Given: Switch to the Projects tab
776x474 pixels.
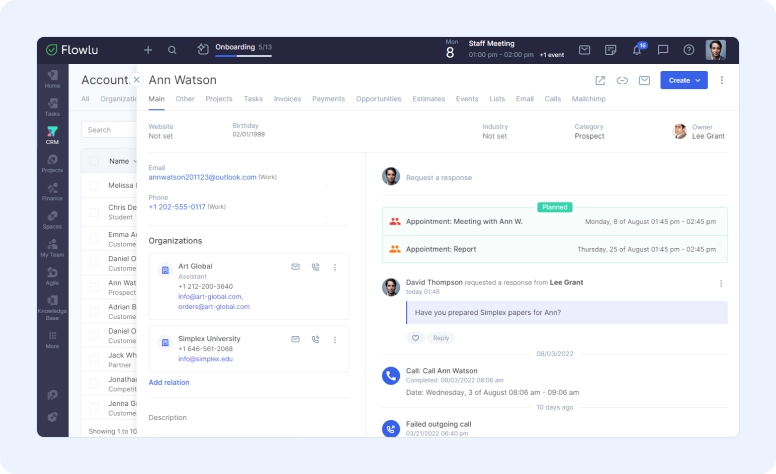Looking at the screenshot, I should (x=219, y=99).
